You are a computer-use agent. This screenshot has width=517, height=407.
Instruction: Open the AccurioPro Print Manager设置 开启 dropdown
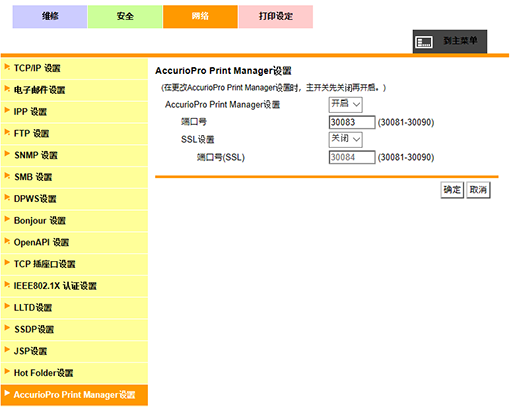coord(345,104)
